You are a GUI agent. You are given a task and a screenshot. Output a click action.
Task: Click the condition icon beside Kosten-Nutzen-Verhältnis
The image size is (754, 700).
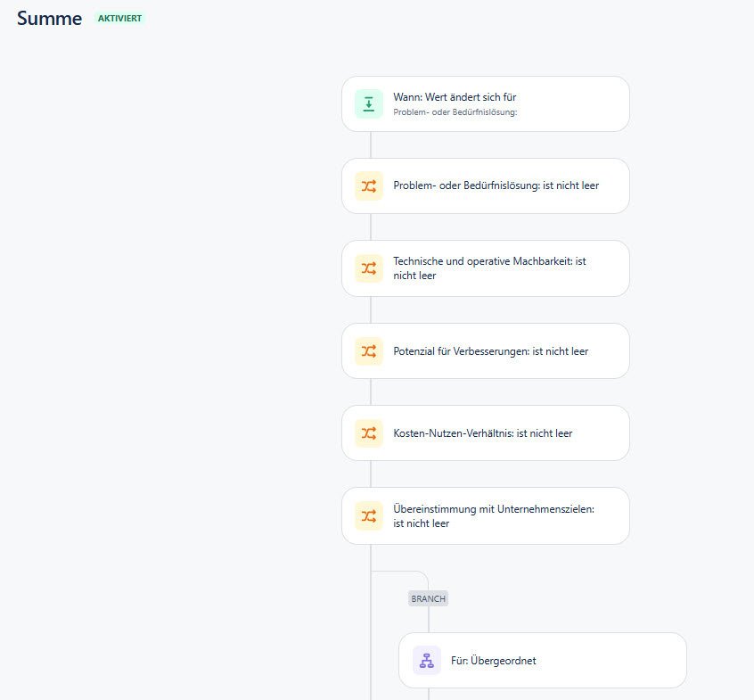(369, 433)
